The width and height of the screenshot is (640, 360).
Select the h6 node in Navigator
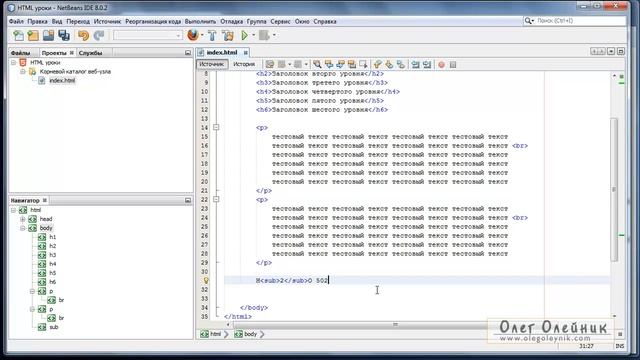[53, 282]
